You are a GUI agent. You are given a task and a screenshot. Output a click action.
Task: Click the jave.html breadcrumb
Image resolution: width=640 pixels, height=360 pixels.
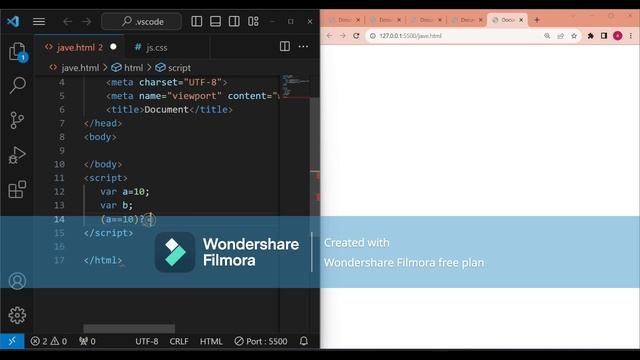point(80,68)
